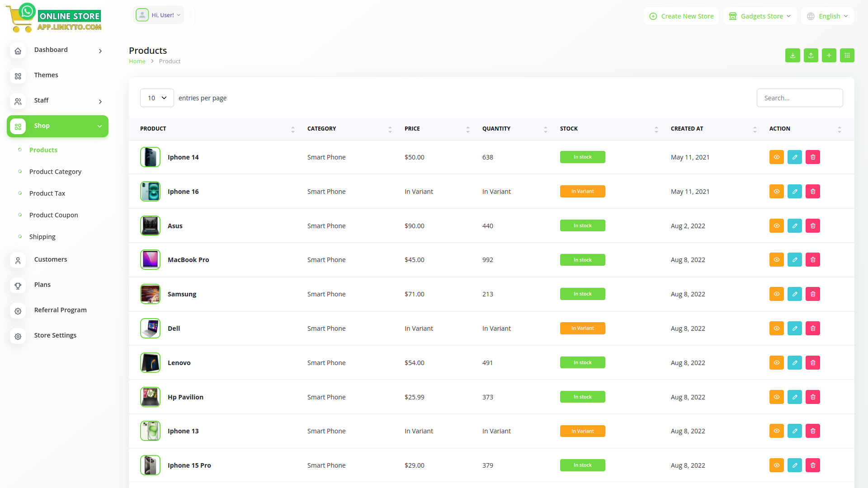The width and height of the screenshot is (868, 488).
Task: Delete the Samsung product via trash icon
Action: point(812,294)
